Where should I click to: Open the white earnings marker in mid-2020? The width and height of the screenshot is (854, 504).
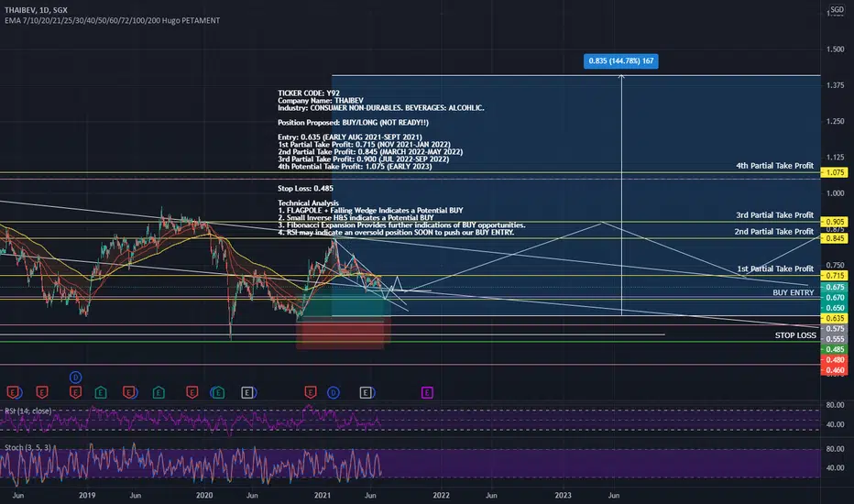click(247, 392)
